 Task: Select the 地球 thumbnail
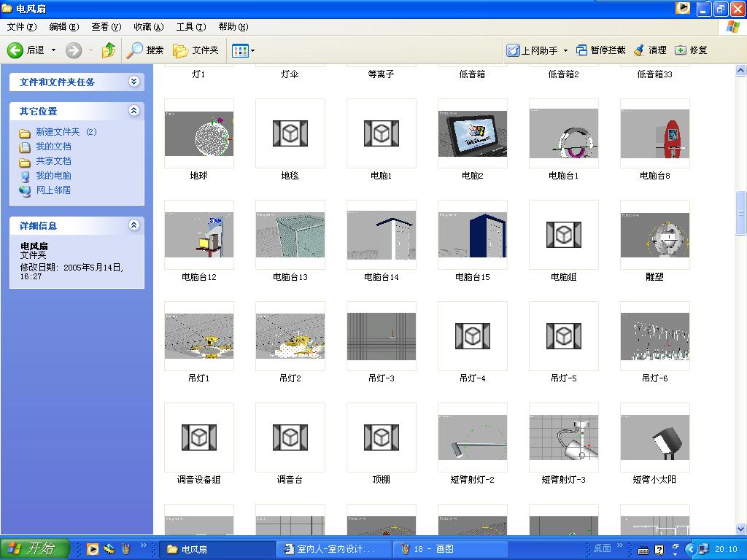199,133
